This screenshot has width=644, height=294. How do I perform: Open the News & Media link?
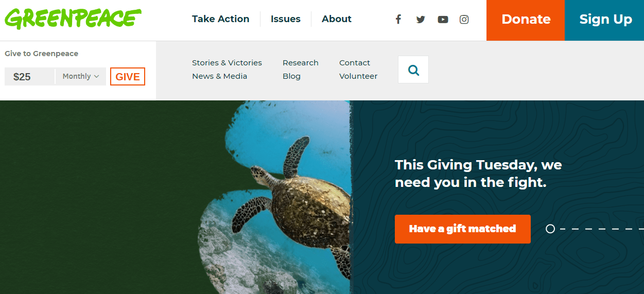(220, 76)
